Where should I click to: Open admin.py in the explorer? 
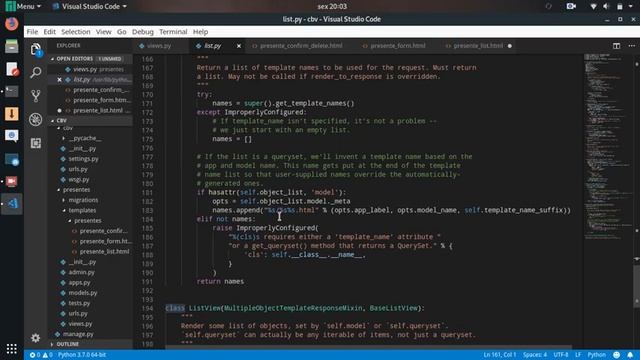[81, 272]
